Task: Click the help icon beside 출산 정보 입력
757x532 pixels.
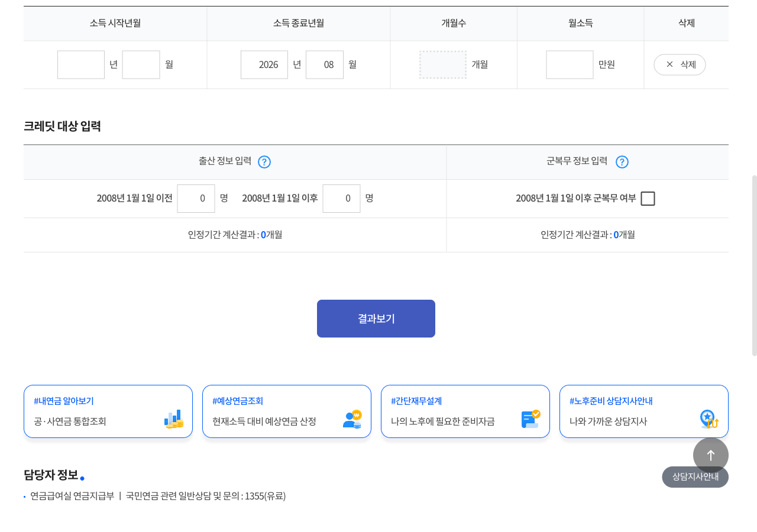Action: 264,162
